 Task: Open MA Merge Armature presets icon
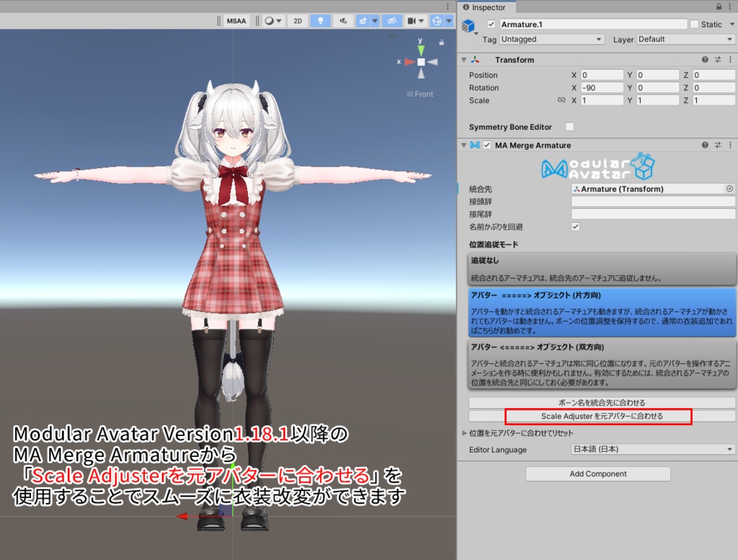[x=718, y=145]
